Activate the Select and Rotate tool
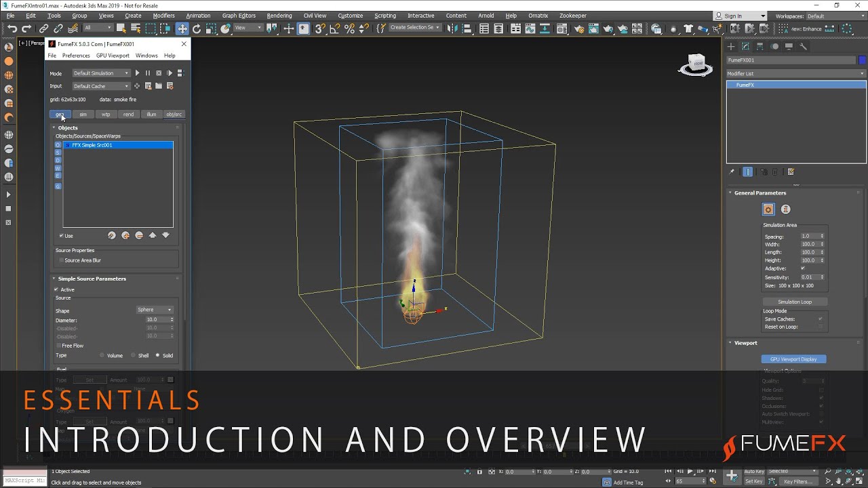 point(197,28)
